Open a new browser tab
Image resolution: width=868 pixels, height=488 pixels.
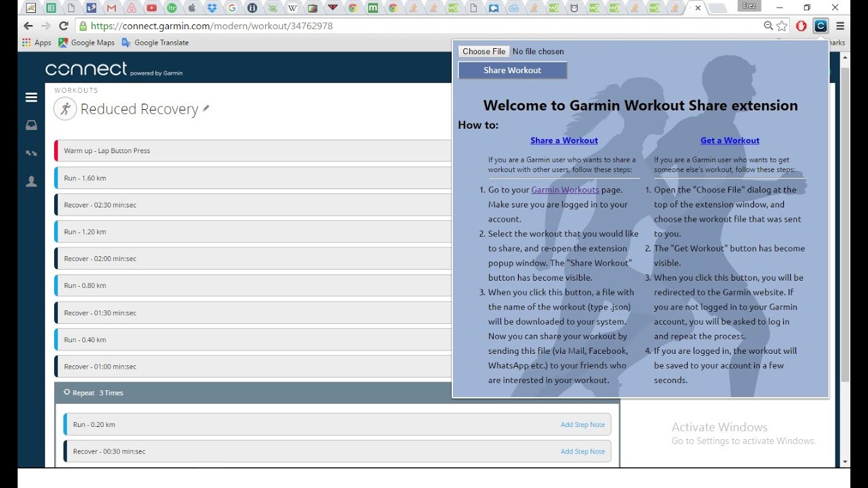(717, 8)
